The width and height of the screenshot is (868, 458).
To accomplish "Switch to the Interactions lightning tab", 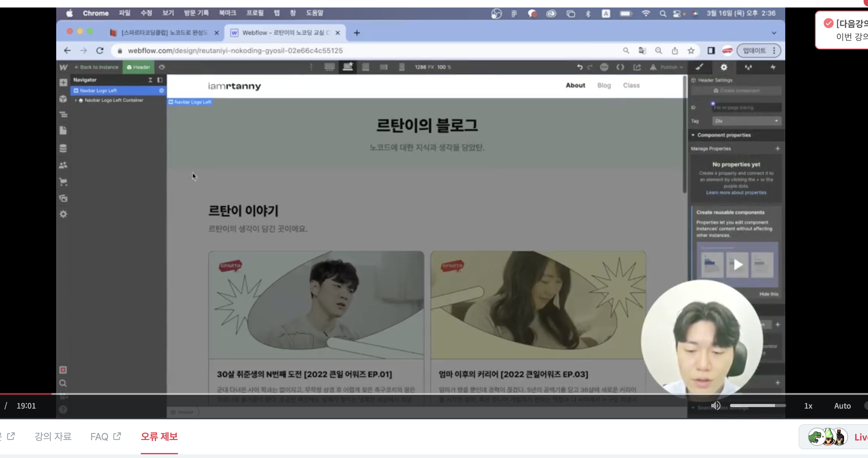I will (x=773, y=67).
